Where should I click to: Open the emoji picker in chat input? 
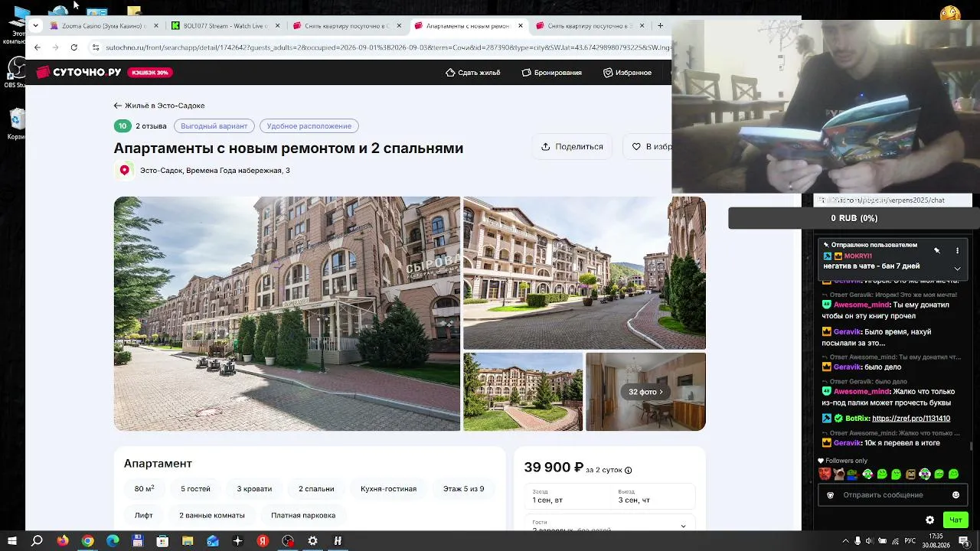click(955, 495)
